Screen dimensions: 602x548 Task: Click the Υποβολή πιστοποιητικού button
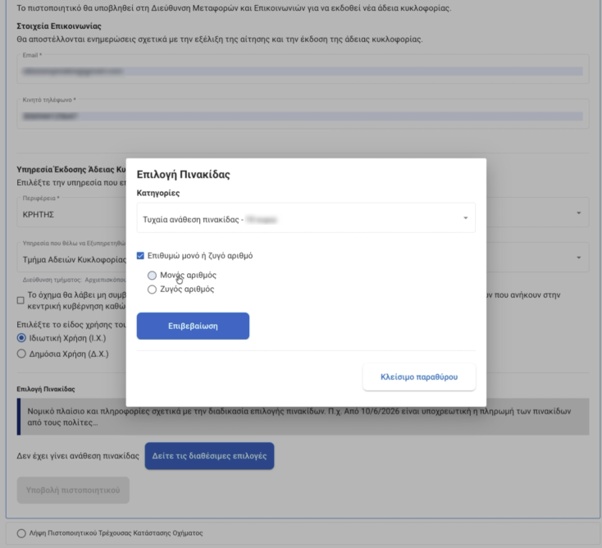(x=73, y=490)
